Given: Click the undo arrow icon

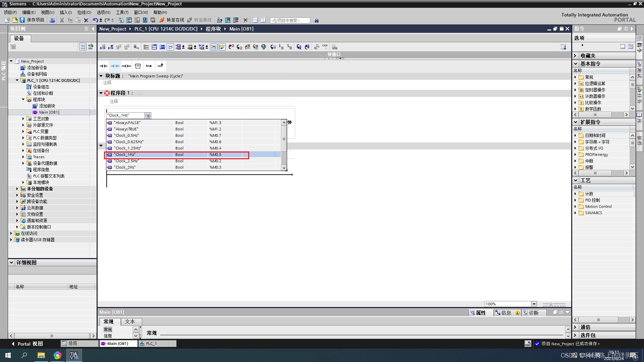Looking at the screenshot, I should (95, 20).
